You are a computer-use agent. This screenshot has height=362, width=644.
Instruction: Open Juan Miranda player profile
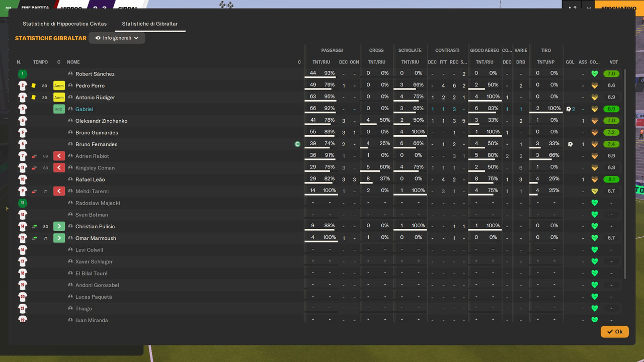point(92,320)
